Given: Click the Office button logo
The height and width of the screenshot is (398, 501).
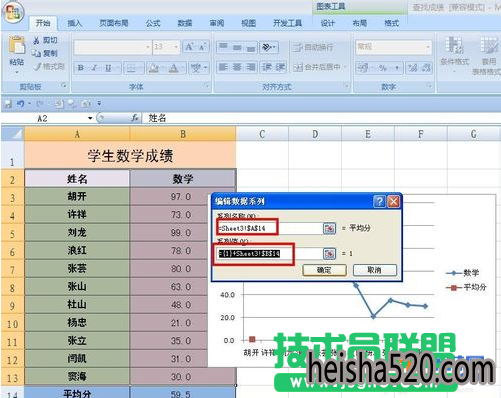Looking at the screenshot, I should [13, 12].
